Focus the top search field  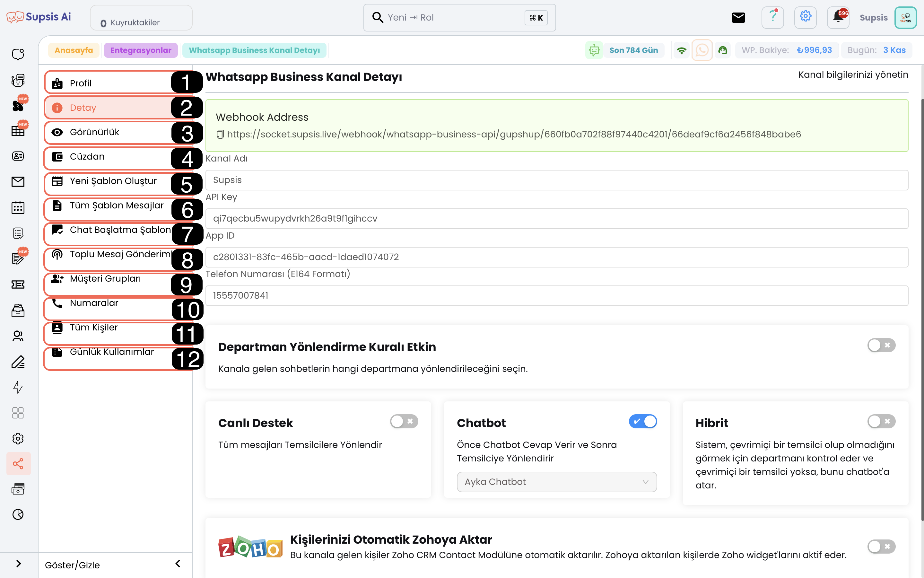[459, 18]
